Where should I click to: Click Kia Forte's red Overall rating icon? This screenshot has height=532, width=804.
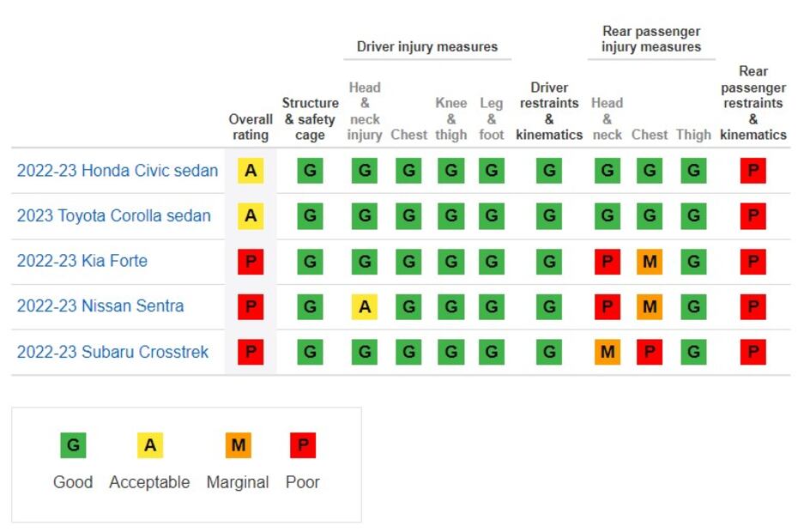(x=251, y=262)
